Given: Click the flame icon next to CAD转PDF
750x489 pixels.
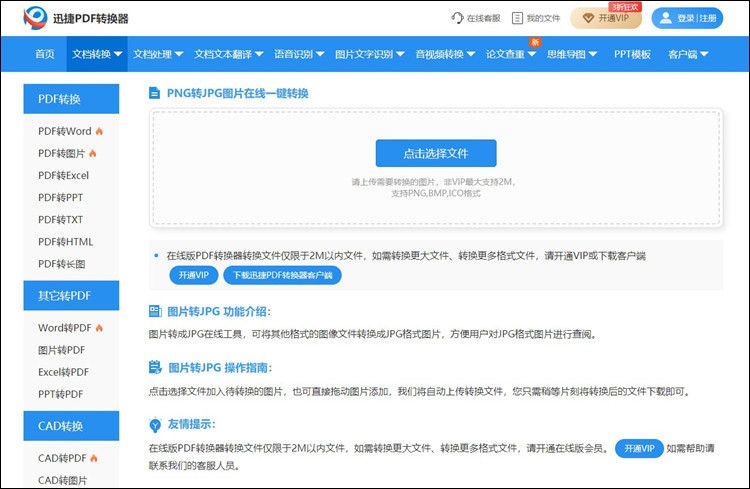Looking at the screenshot, I should tap(94, 458).
